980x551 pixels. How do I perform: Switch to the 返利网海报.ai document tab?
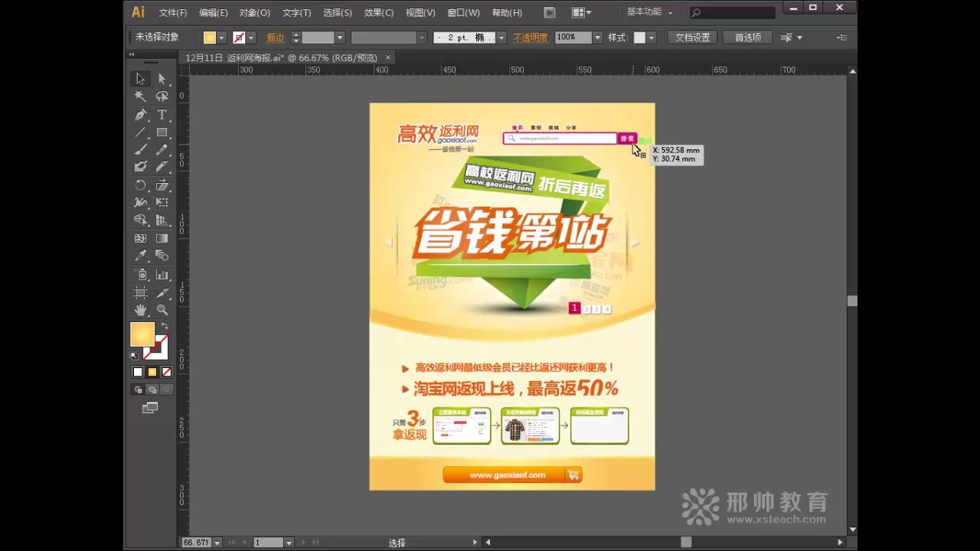click(282, 57)
